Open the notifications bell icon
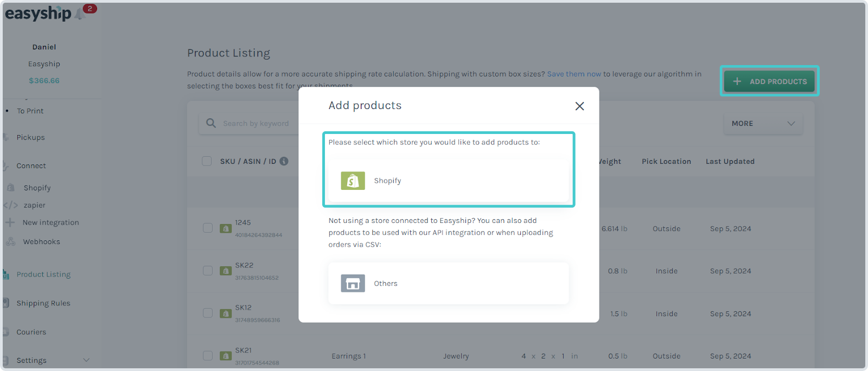Image resolution: width=868 pixels, height=371 pixels. click(x=80, y=14)
